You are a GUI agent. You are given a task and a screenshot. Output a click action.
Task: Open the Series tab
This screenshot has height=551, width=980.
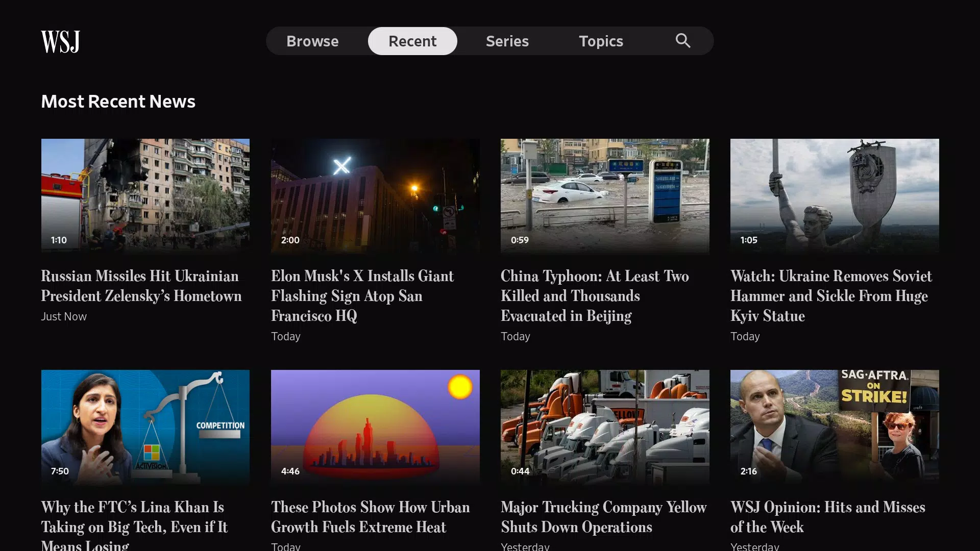tap(507, 41)
